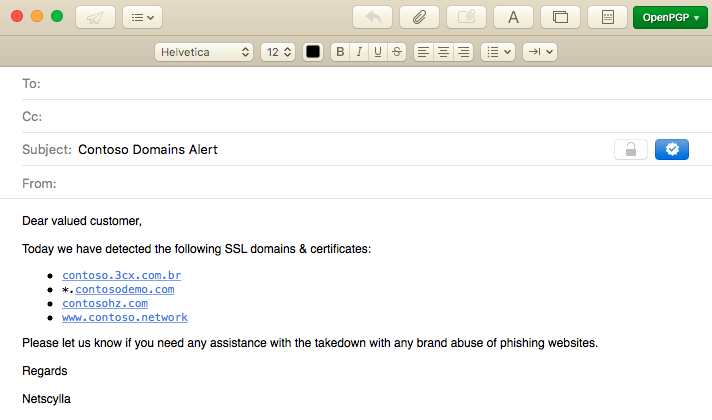Close the compose window with red button

(x=17, y=16)
